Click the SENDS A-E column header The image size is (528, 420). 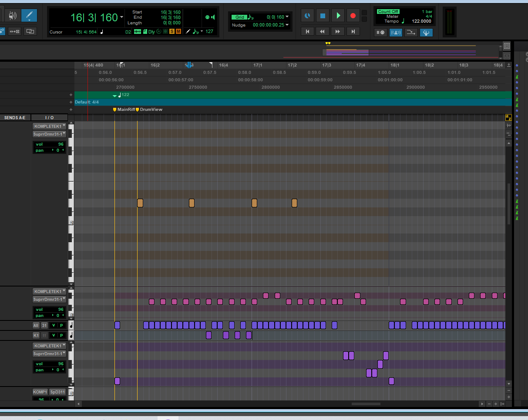click(x=15, y=118)
